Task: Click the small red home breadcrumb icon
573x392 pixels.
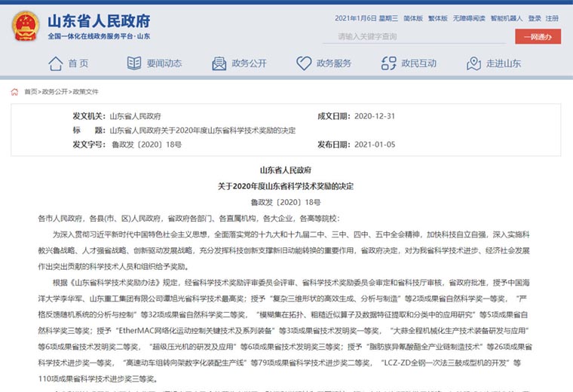Action: click(14, 92)
